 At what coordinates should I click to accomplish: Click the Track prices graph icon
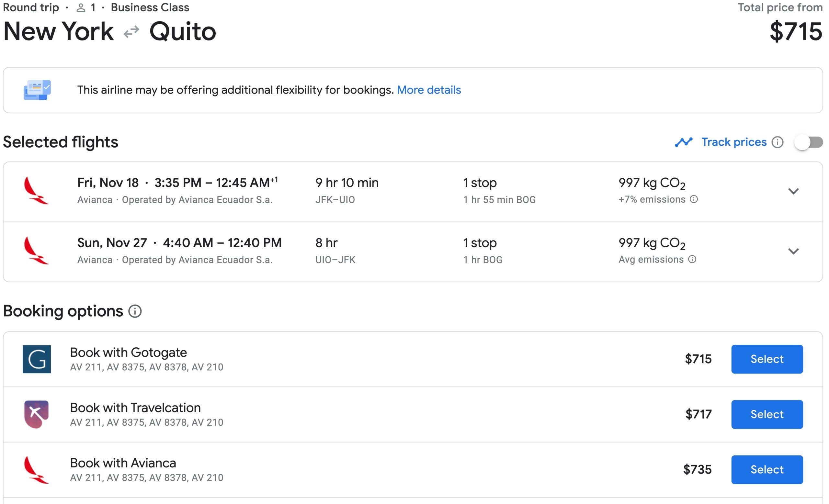pyautogui.click(x=683, y=142)
